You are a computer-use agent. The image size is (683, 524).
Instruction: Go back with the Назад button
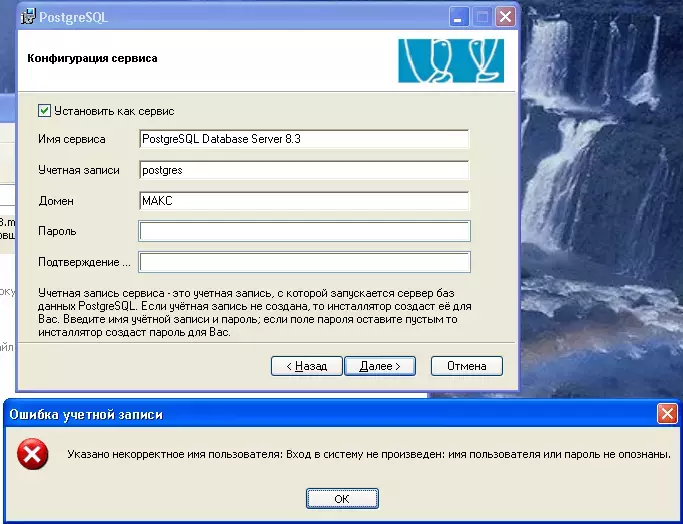coord(307,366)
